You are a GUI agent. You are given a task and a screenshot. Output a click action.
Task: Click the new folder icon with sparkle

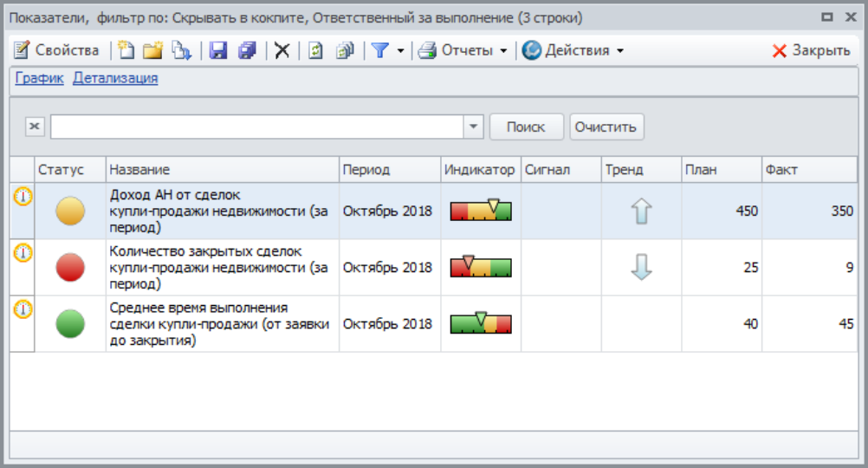pyautogui.click(x=153, y=50)
